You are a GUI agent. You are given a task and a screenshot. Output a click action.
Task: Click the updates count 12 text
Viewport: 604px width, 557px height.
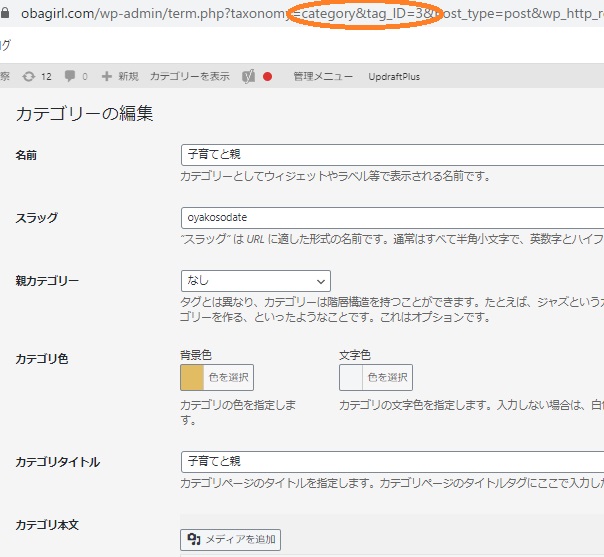[x=46, y=77]
